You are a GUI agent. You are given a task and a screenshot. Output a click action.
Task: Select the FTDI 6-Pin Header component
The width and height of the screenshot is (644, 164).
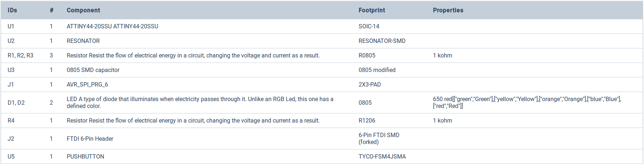click(x=90, y=139)
